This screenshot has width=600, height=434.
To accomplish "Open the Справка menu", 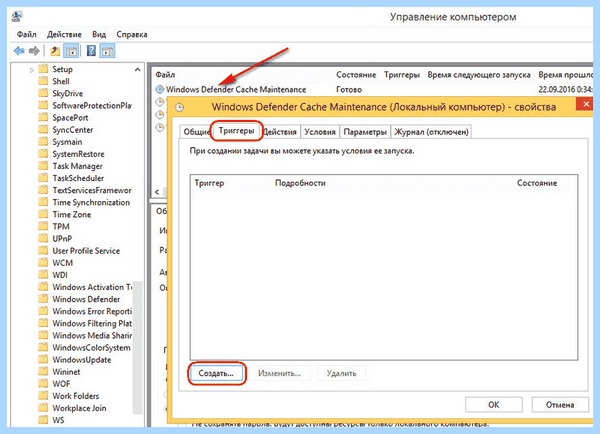I will click(132, 34).
